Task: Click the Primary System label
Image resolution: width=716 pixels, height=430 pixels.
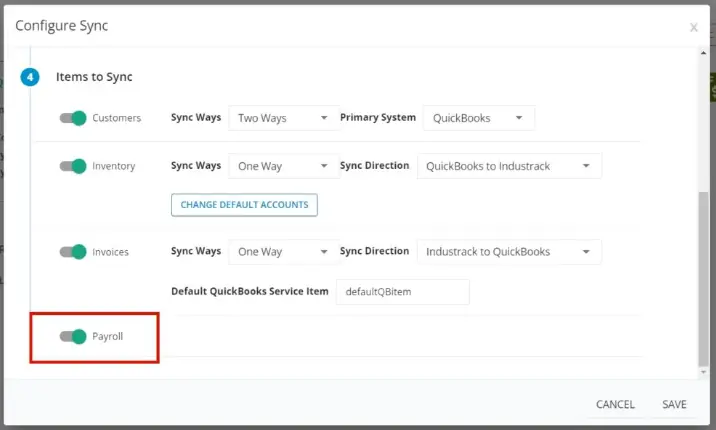Action: tap(378, 117)
